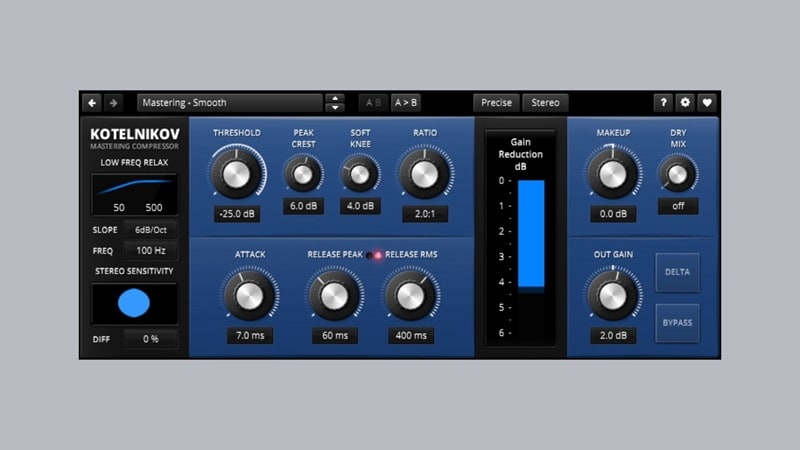Click the Attack knob

point(249,296)
